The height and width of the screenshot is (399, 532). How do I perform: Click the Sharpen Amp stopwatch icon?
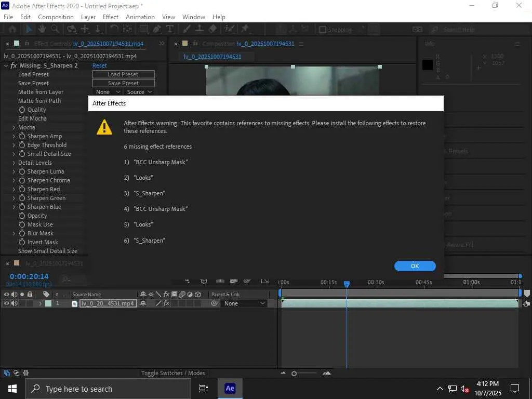pos(22,136)
